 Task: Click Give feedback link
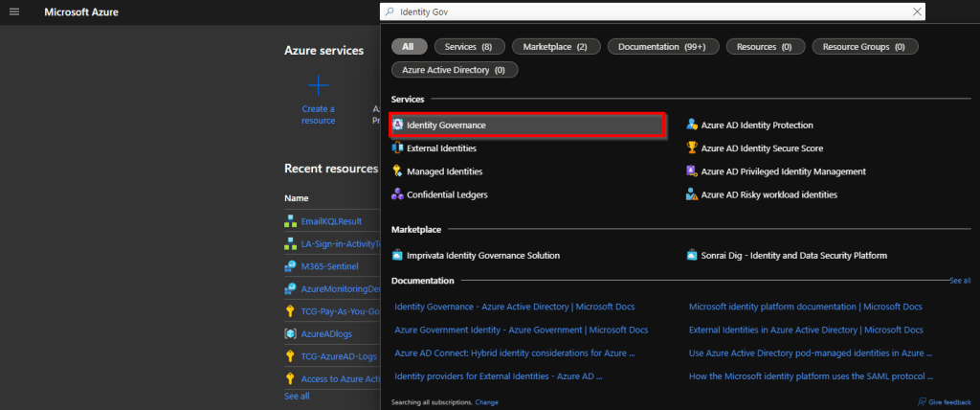coord(948,402)
